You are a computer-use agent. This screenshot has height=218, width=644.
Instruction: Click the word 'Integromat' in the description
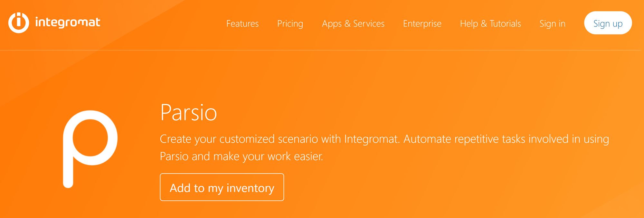pyautogui.click(x=372, y=139)
